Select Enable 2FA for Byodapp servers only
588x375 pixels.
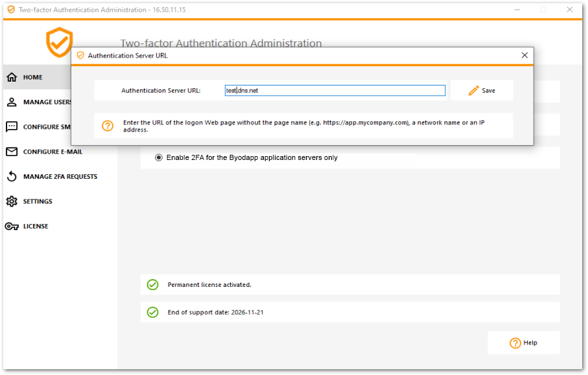(159, 158)
